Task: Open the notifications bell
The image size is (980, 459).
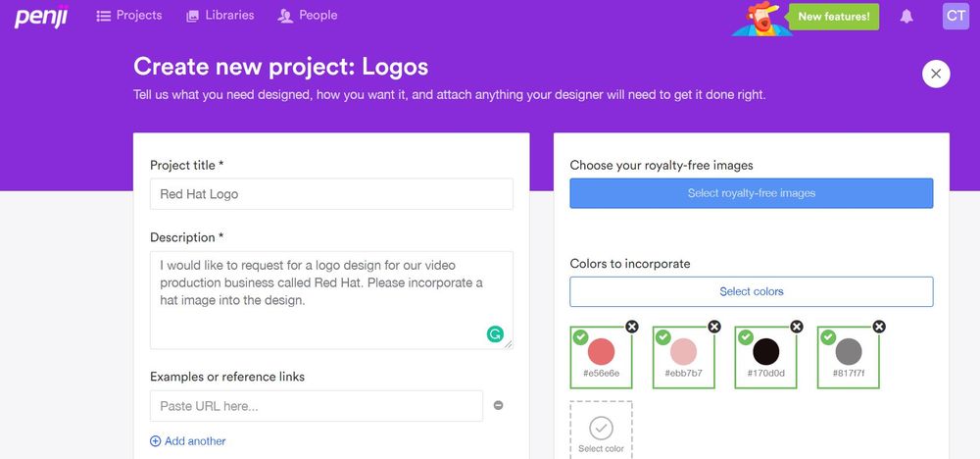Action: 906,17
